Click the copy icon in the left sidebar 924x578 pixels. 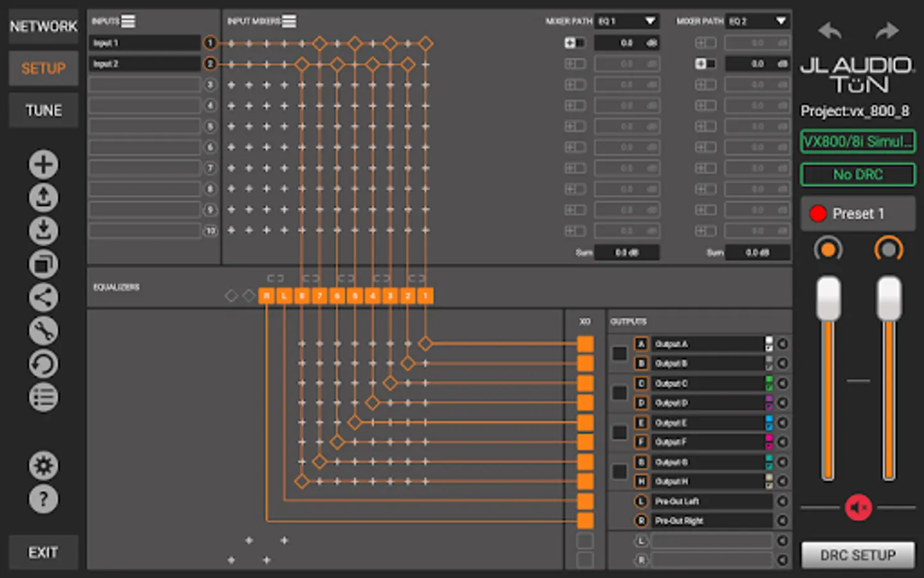pyautogui.click(x=44, y=264)
